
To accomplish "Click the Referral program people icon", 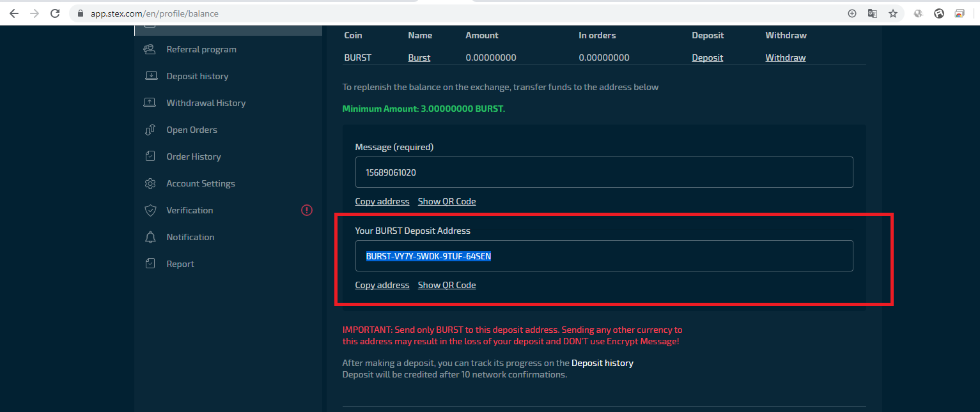I will pyautogui.click(x=150, y=49).
